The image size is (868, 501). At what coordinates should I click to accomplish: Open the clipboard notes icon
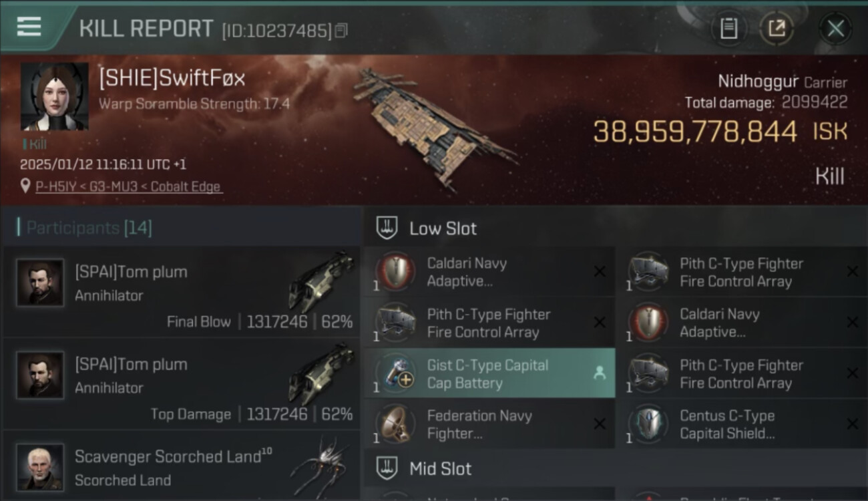pyautogui.click(x=728, y=29)
